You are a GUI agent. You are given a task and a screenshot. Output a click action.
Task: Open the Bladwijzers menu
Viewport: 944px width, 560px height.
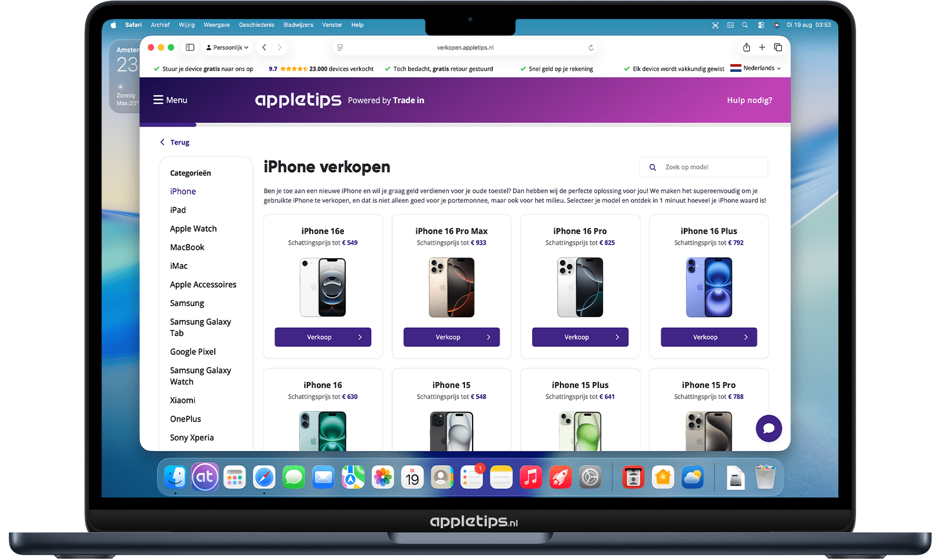click(x=298, y=25)
